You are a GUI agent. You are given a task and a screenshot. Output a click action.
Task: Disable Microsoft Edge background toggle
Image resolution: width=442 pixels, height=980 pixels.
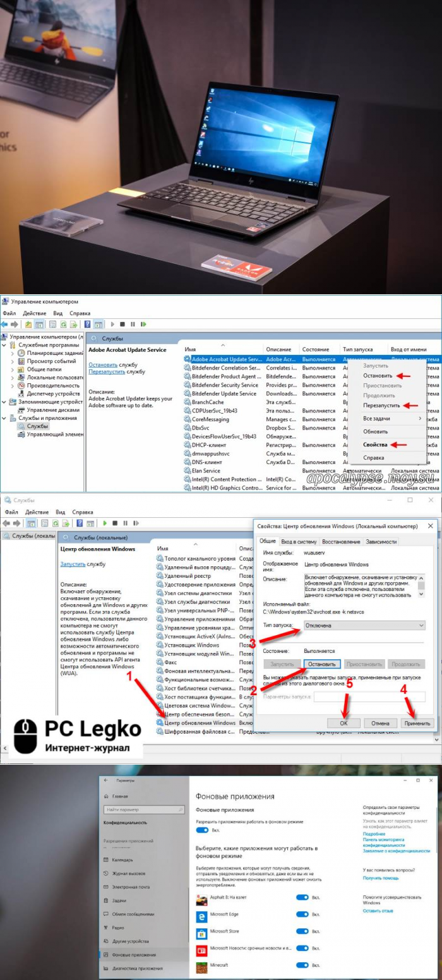point(302,914)
